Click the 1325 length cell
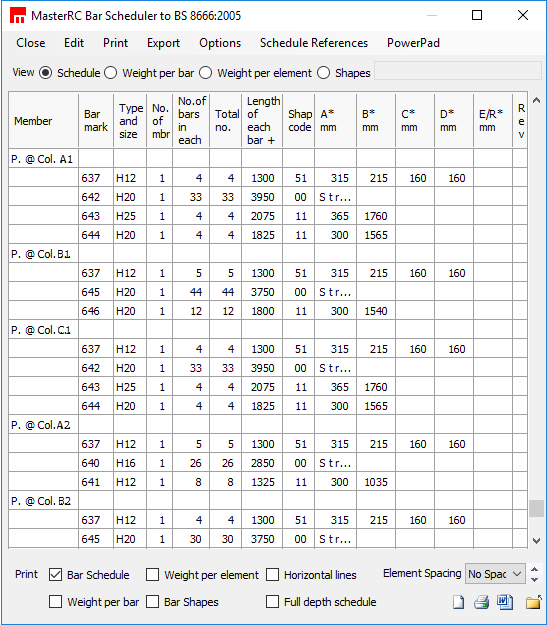547x625 pixels. tap(262, 482)
